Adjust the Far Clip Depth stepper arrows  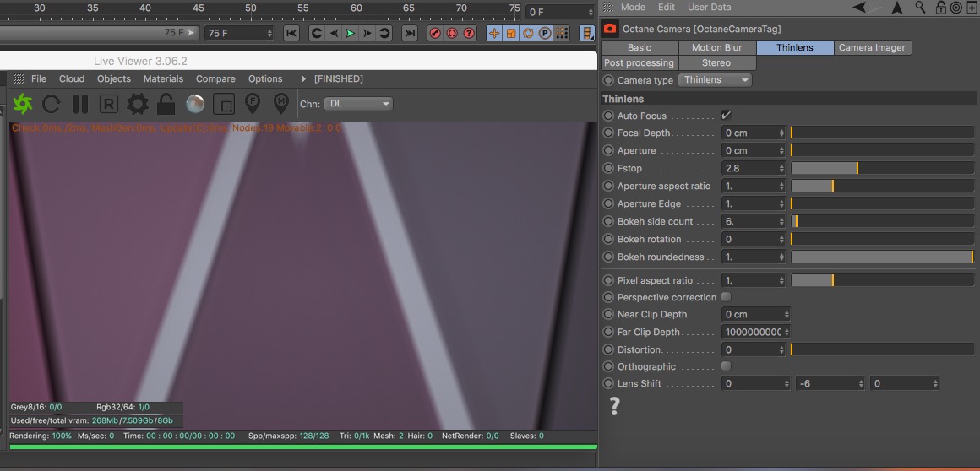click(787, 332)
